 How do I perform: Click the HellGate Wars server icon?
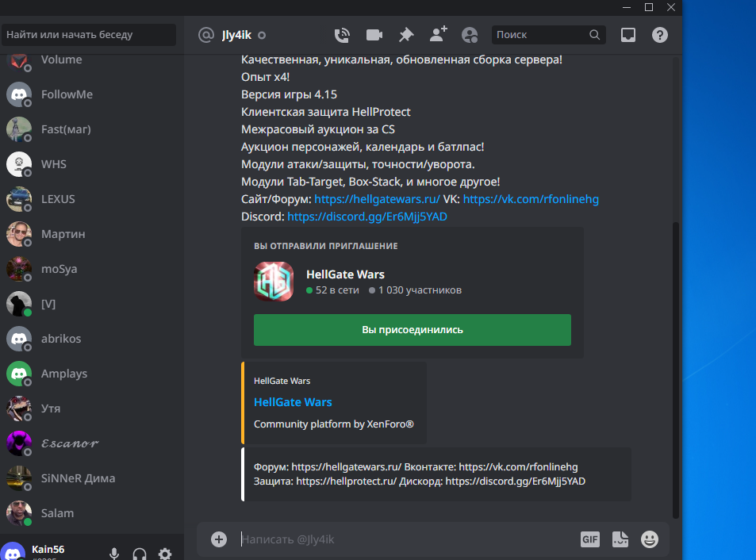[274, 282]
